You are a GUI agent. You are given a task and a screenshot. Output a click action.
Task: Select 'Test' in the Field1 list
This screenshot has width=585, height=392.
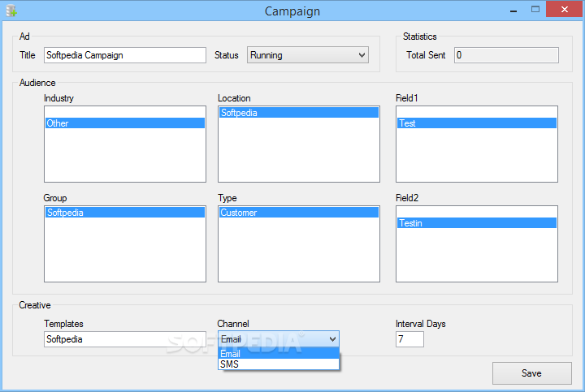[x=477, y=123]
